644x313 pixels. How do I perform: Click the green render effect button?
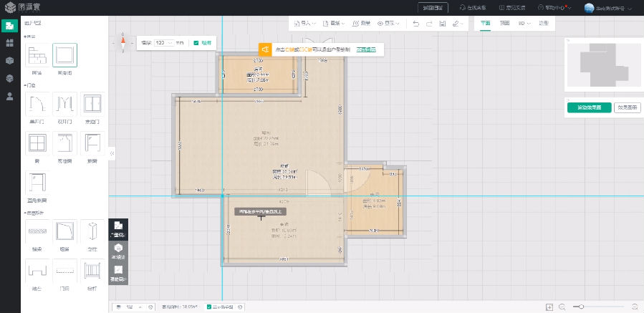point(588,107)
